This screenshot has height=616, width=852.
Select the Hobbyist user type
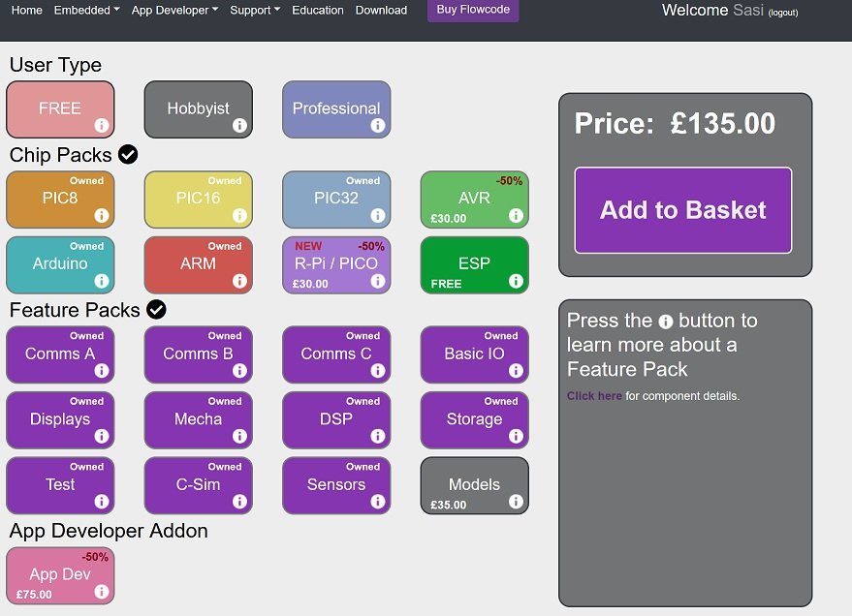pos(198,108)
